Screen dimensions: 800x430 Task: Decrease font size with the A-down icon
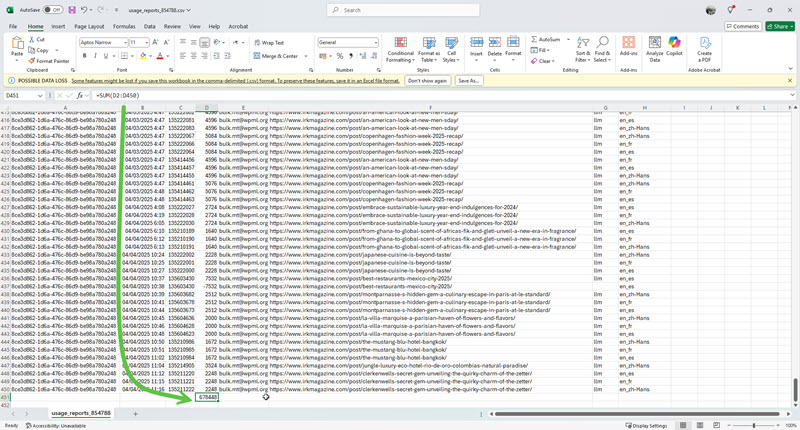[x=167, y=42]
